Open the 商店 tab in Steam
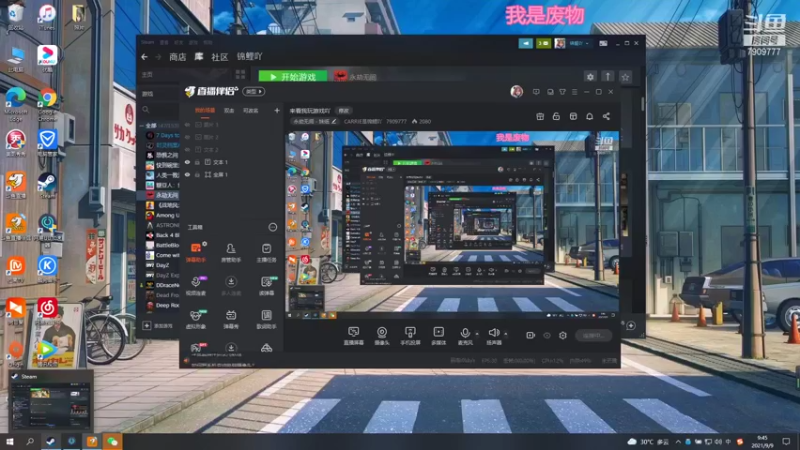The height and width of the screenshot is (450, 800). pos(178,57)
